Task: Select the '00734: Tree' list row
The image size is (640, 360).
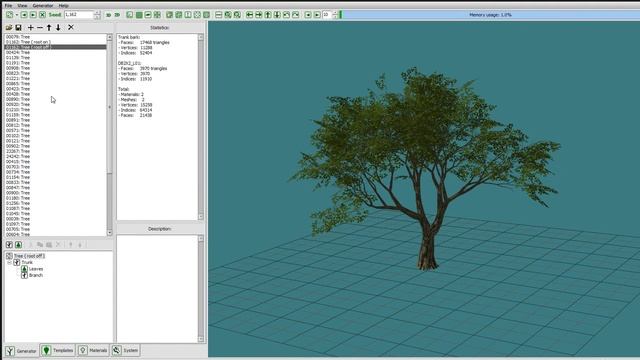Action: pyautogui.click(x=56, y=172)
